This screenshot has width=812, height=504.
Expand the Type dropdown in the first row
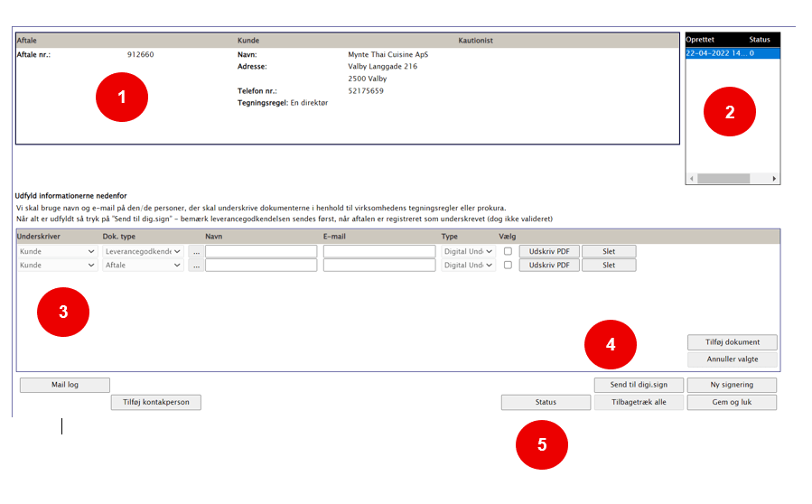(468, 252)
